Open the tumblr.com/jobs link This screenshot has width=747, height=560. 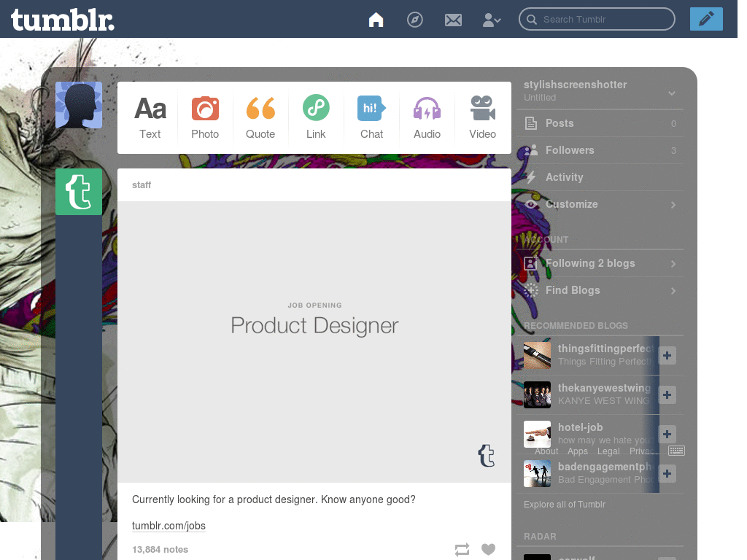click(169, 526)
